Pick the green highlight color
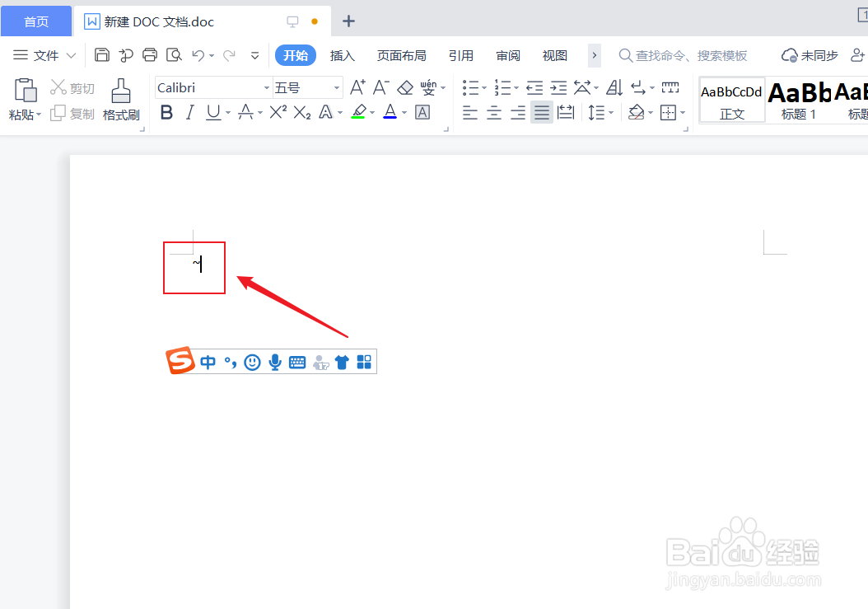This screenshot has height=609, width=868. click(359, 113)
